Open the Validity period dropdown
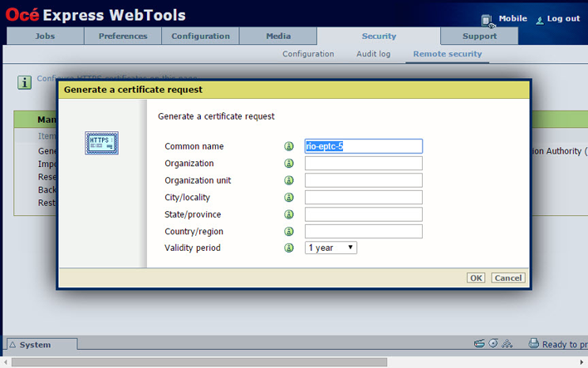The image size is (588, 368). coord(331,248)
